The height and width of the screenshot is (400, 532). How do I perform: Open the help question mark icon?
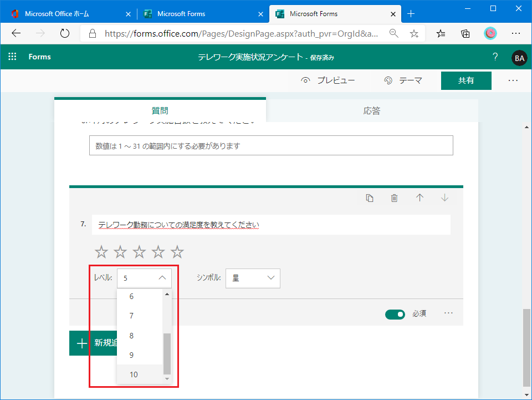point(495,57)
